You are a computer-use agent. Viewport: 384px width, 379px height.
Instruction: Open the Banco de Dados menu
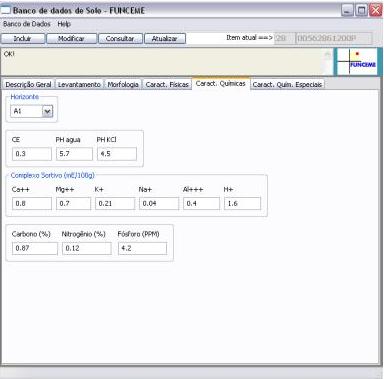click(27, 24)
